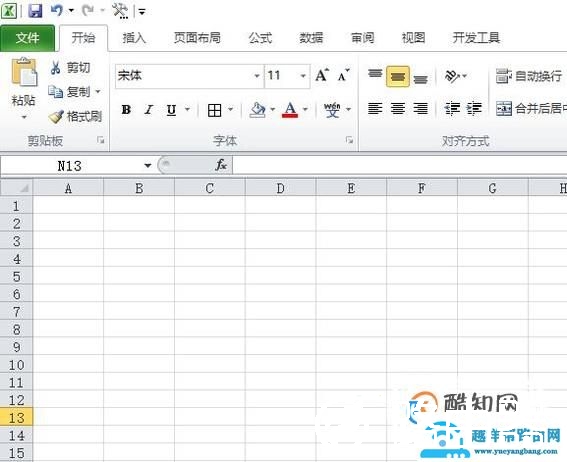Toggle Italic formatting
567x462 pixels.
click(149, 110)
